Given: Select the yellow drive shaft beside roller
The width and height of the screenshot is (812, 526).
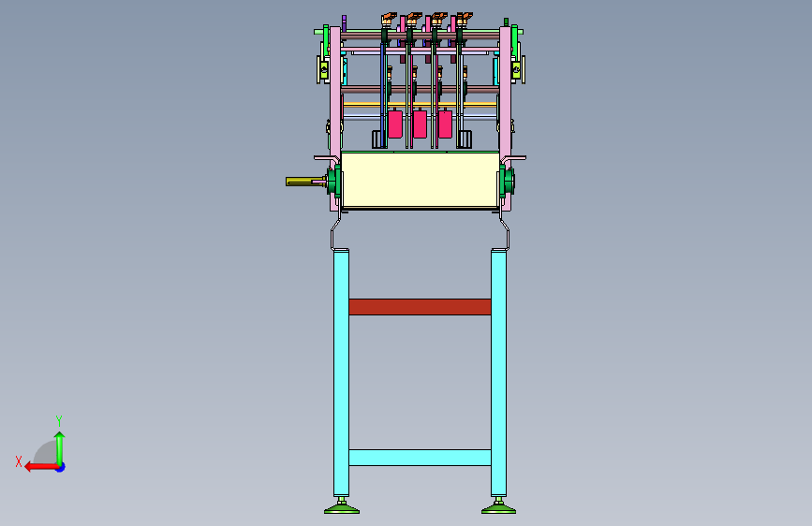Looking at the screenshot, I should pyautogui.click(x=305, y=182).
